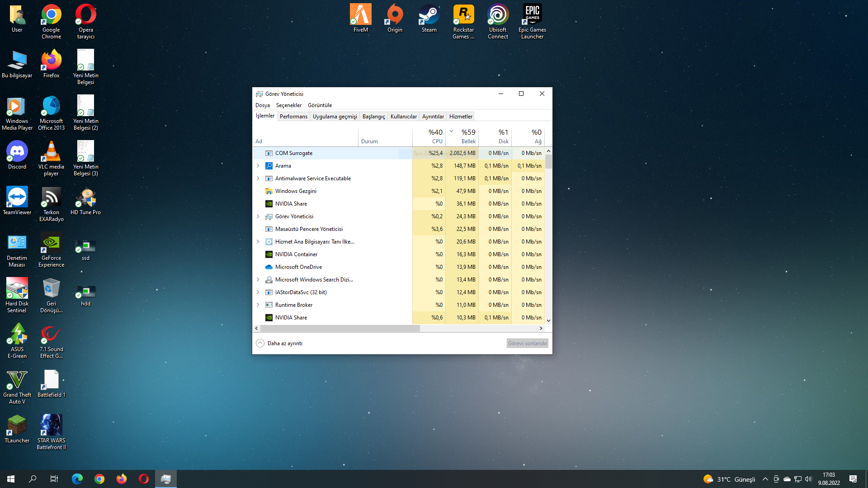The width and height of the screenshot is (868, 488).
Task: Click the horizontal scrollbar thumb
Action: [340, 328]
